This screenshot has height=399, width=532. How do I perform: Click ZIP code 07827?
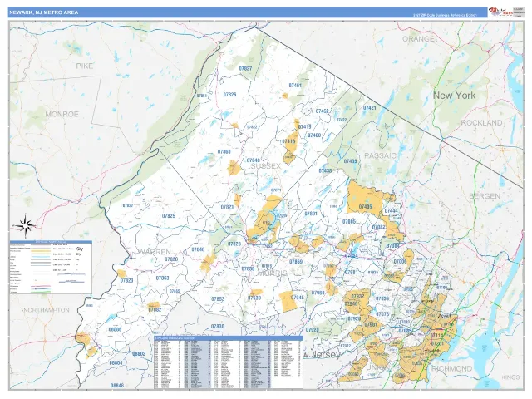245,68
